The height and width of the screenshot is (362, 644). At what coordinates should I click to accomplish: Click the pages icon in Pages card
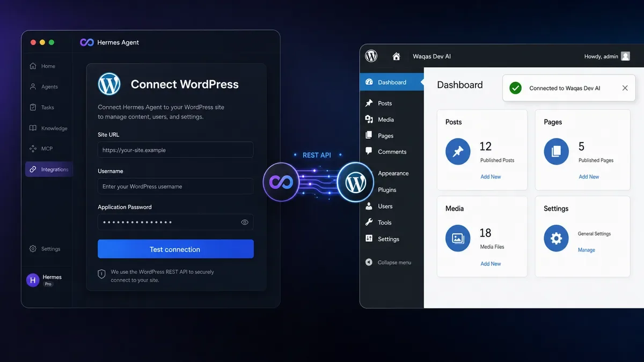[556, 152]
